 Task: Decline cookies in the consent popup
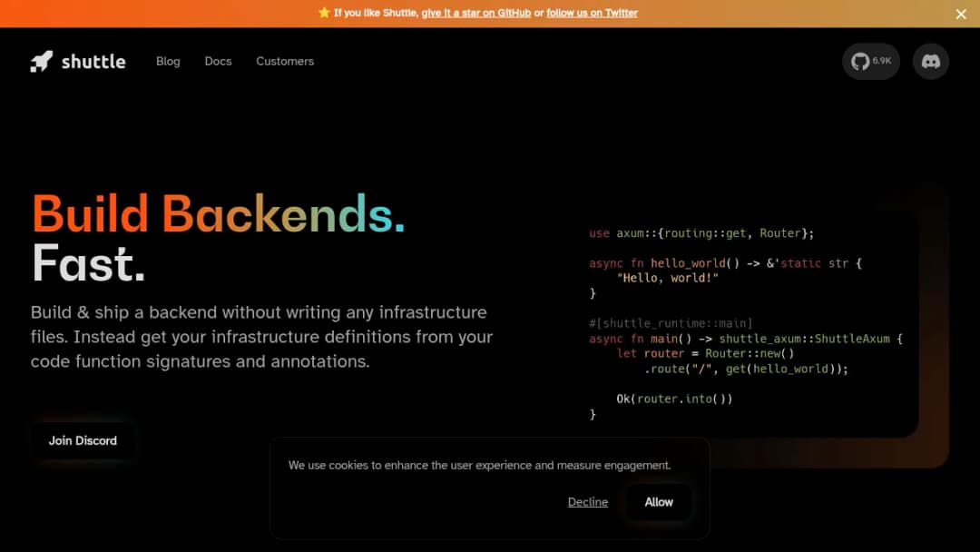pyautogui.click(x=587, y=502)
